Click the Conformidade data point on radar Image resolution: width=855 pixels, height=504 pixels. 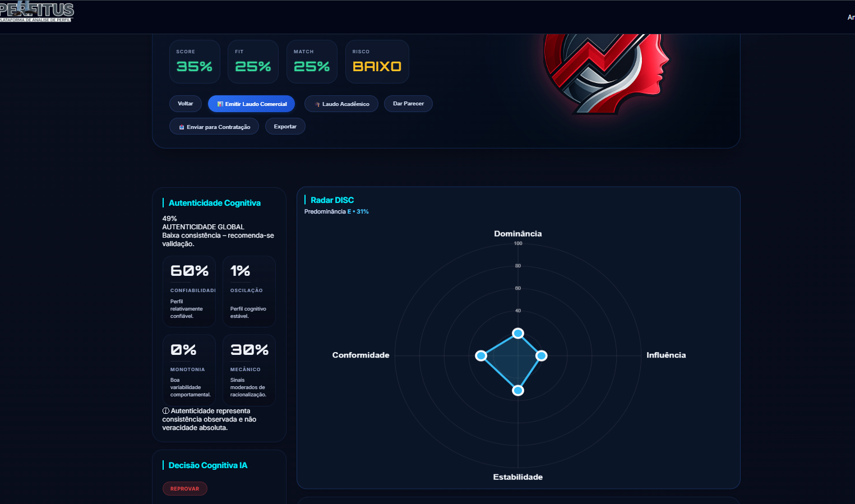pyautogui.click(x=481, y=355)
